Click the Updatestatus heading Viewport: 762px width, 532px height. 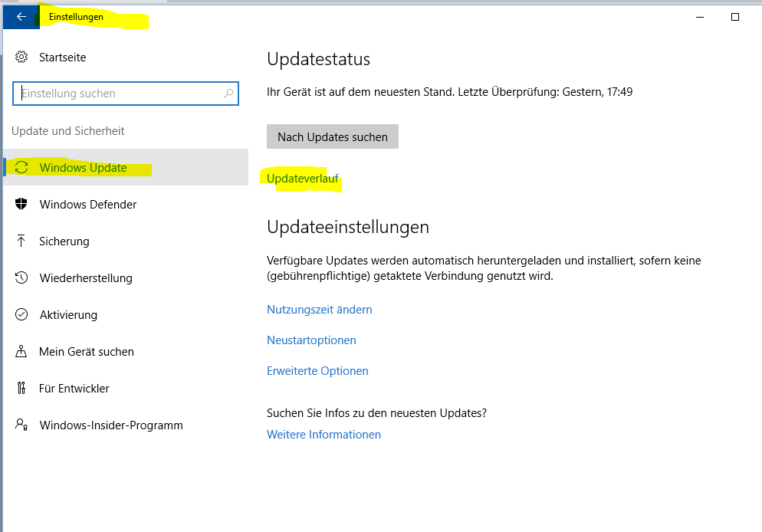point(318,59)
